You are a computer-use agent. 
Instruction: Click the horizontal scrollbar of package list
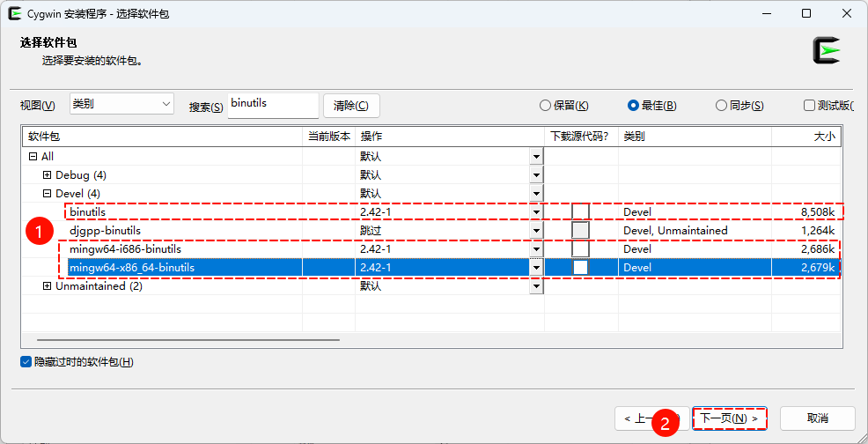pyautogui.click(x=188, y=340)
